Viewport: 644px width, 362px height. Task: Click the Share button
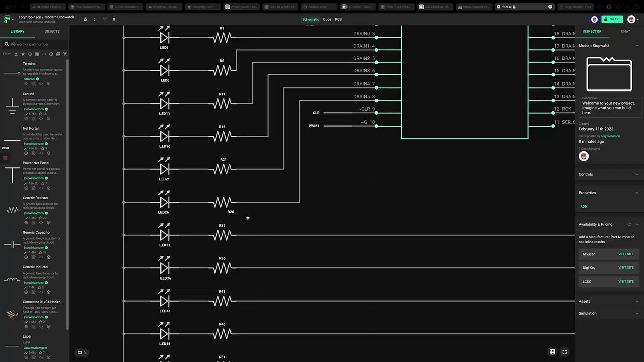coord(612,19)
